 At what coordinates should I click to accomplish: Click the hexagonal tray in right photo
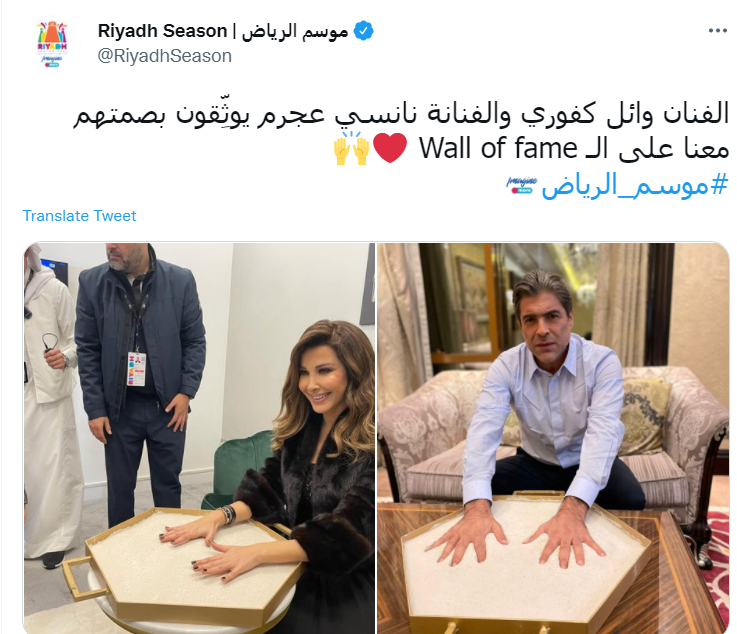[x=526, y=564]
